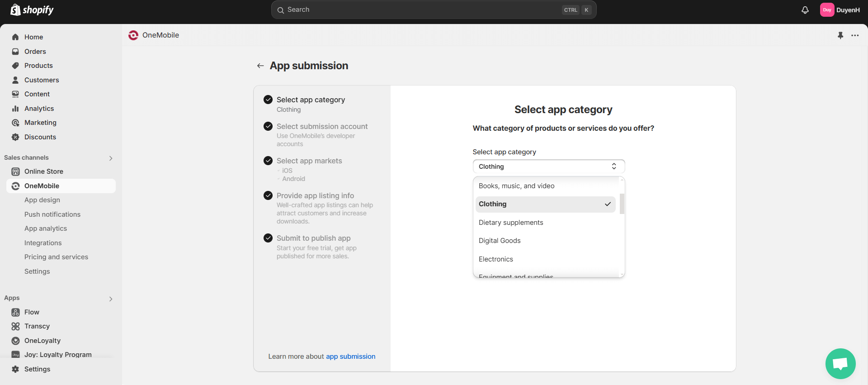868x385 pixels.
Task: Click the Home sidebar icon
Action: pos(15,37)
